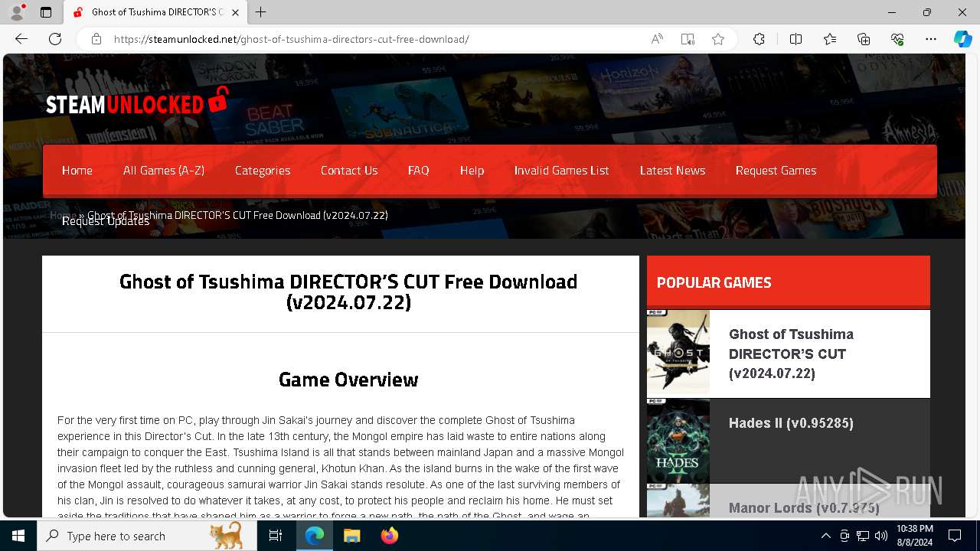Open Help menu item
The image size is (980, 551).
472,170
